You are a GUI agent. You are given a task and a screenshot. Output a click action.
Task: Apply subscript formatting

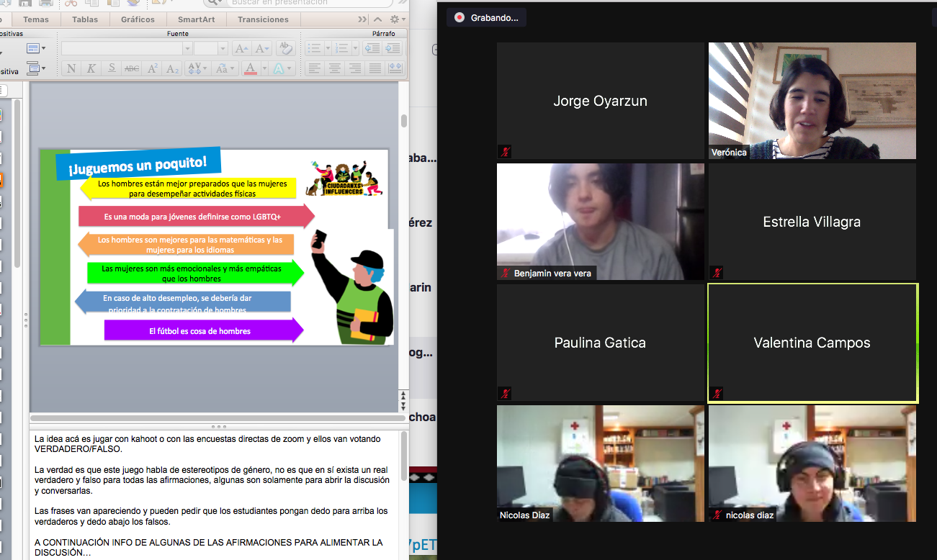pyautogui.click(x=172, y=69)
